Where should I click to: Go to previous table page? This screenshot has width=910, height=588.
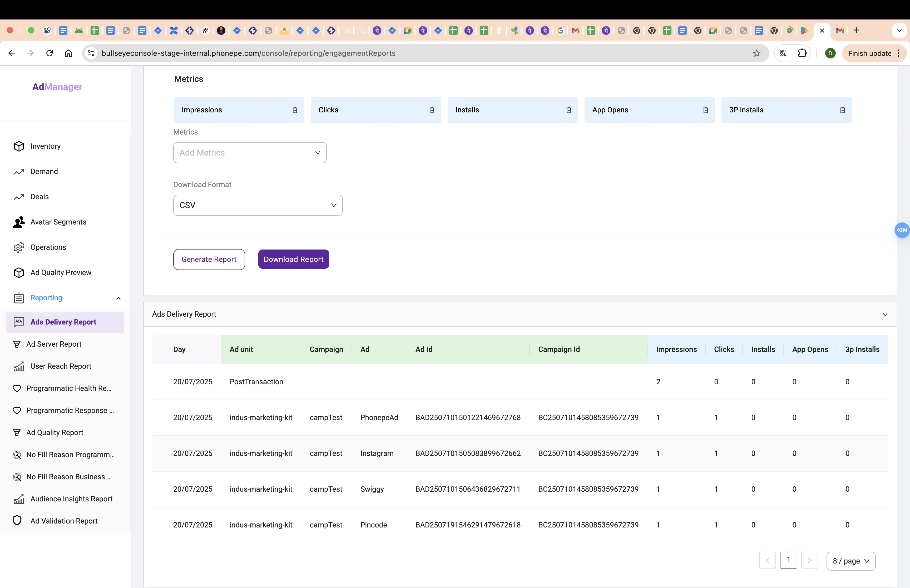(x=767, y=561)
